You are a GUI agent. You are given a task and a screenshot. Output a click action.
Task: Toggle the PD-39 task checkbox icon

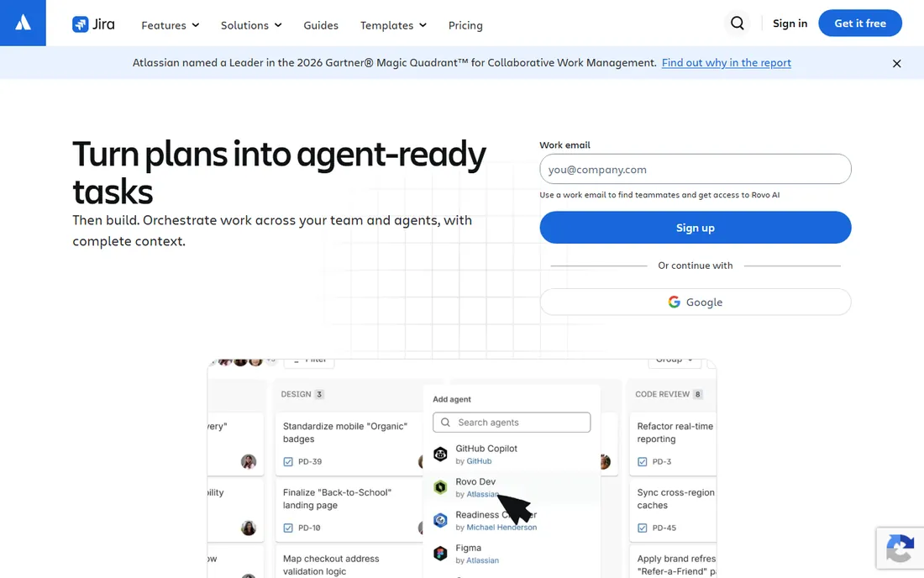pyautogui.click(x=288, y=461)
